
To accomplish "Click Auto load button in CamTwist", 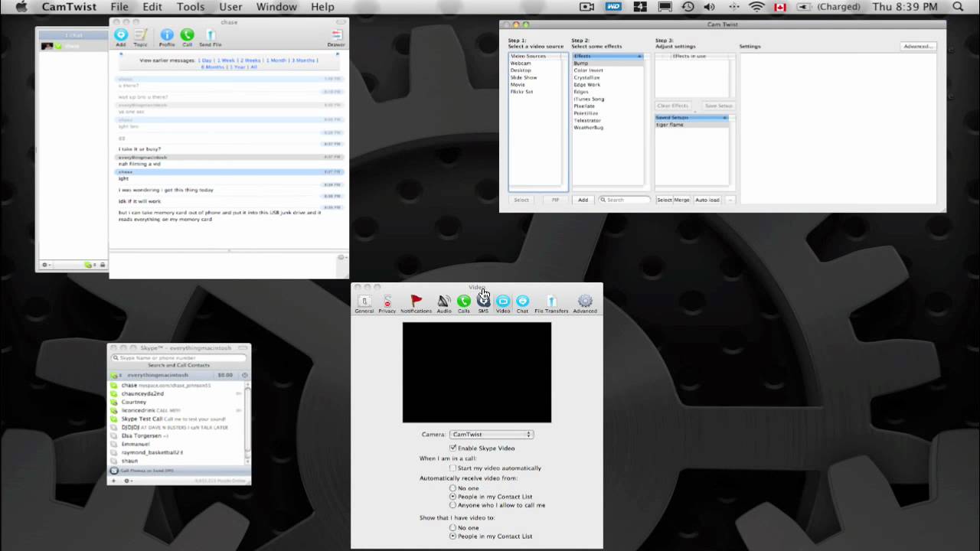I will coord(707,200).
